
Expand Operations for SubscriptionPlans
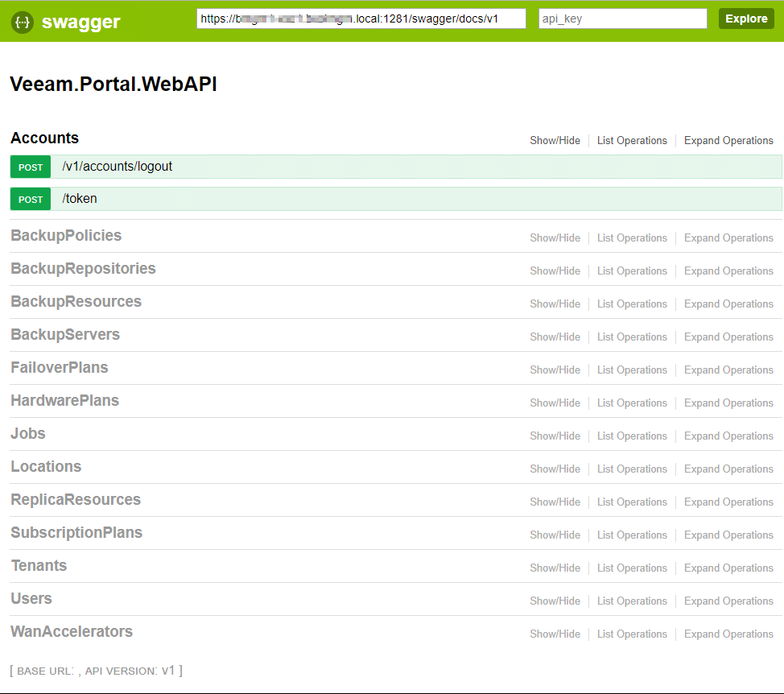(728, 535)
